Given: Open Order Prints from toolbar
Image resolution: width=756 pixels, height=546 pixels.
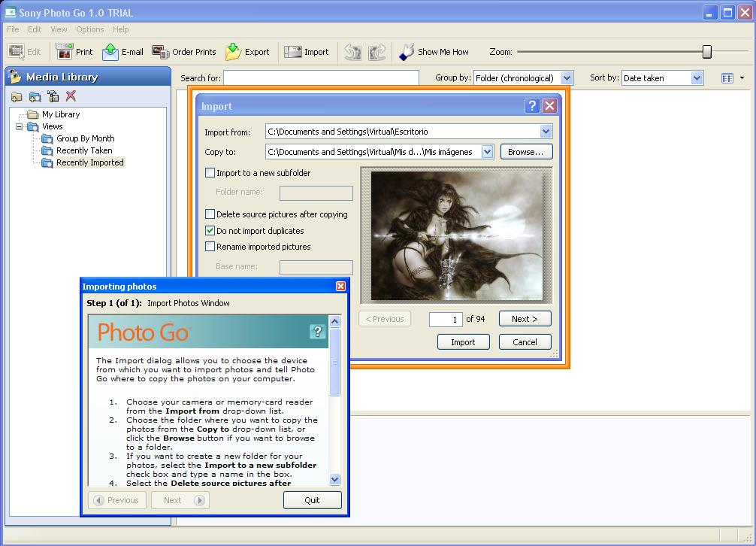Looking at the screenshot, I should click(183, 51).
